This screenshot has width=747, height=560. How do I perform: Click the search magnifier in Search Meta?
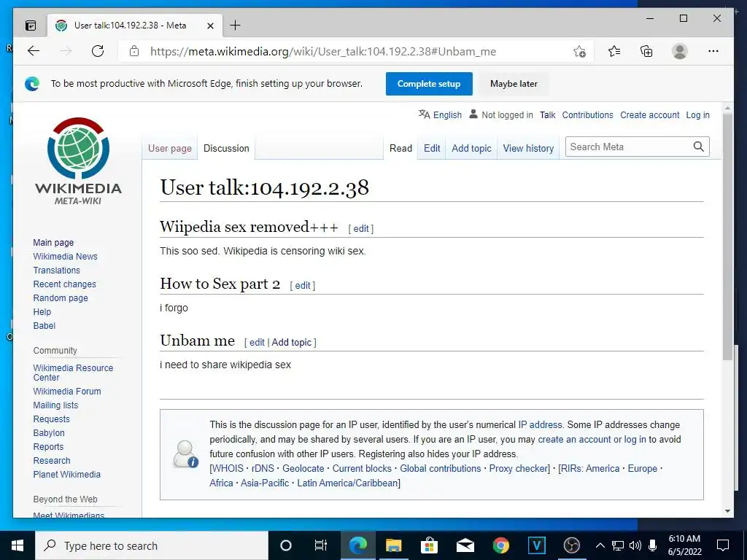pyautogui.click(x=698, y=147)
